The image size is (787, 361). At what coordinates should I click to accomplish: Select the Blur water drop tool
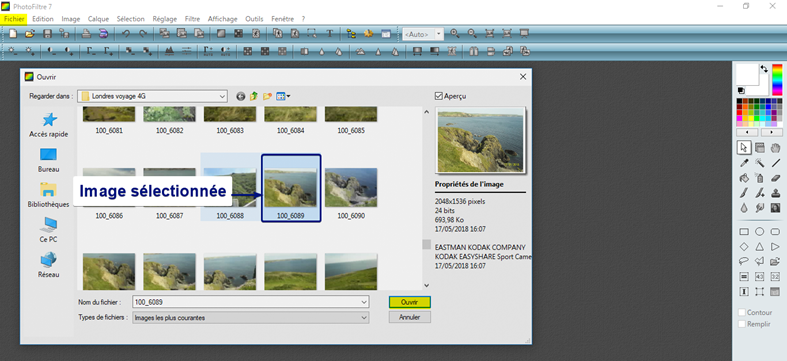coord(744,207)
